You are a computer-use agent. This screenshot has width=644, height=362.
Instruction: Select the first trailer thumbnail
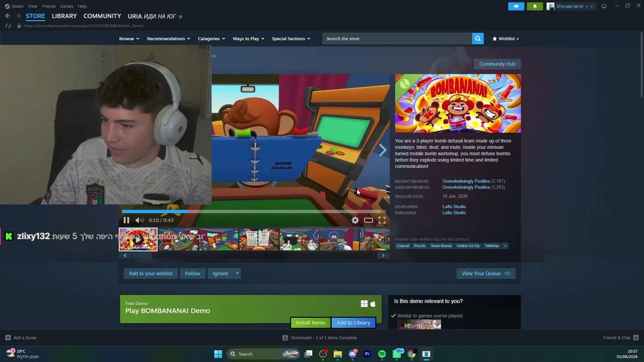click(138, 239)
